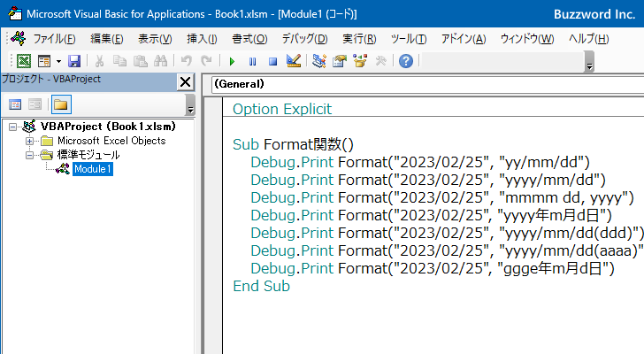Viewport: 644px width, 354px height.
Task: Click the VBA title bar application icon
Action: tap(15, 13)
